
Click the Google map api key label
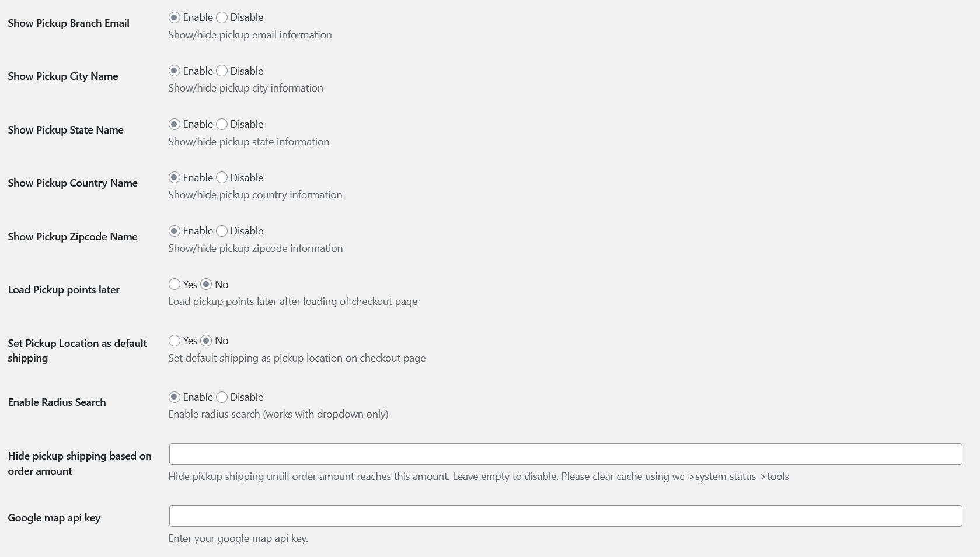tap(54, 518)
